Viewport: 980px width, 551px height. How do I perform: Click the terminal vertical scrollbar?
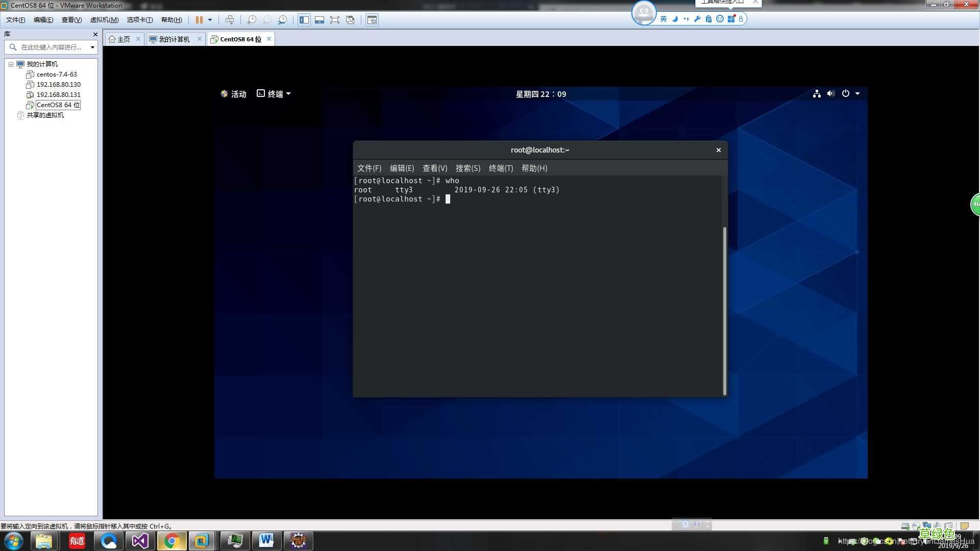(724, 311)
